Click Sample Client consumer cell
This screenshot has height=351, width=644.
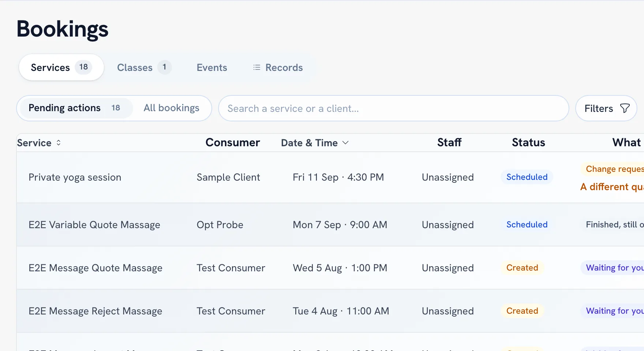[x=228, y=177]
